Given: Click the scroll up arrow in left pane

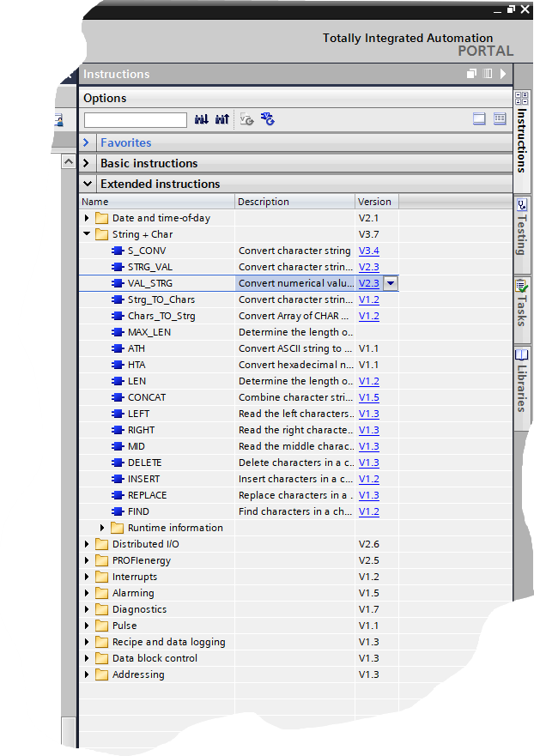Looking at the screenshot, I should click(69, 161).
